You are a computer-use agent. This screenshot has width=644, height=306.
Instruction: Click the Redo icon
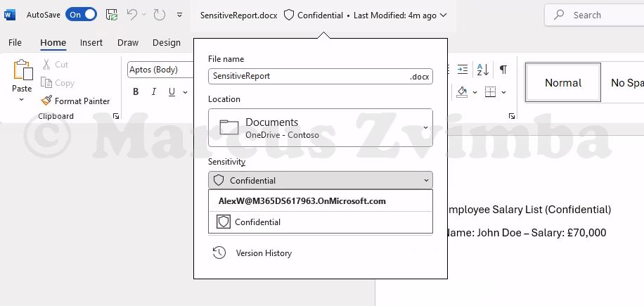coord(159,14)
